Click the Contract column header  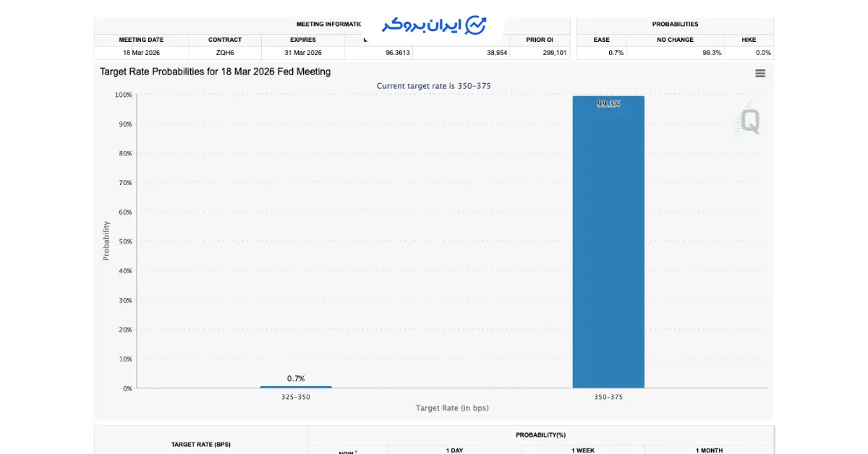coord(225,40)
